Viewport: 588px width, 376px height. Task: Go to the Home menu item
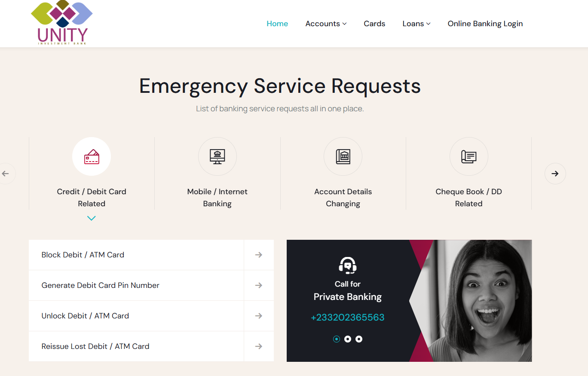277,24
